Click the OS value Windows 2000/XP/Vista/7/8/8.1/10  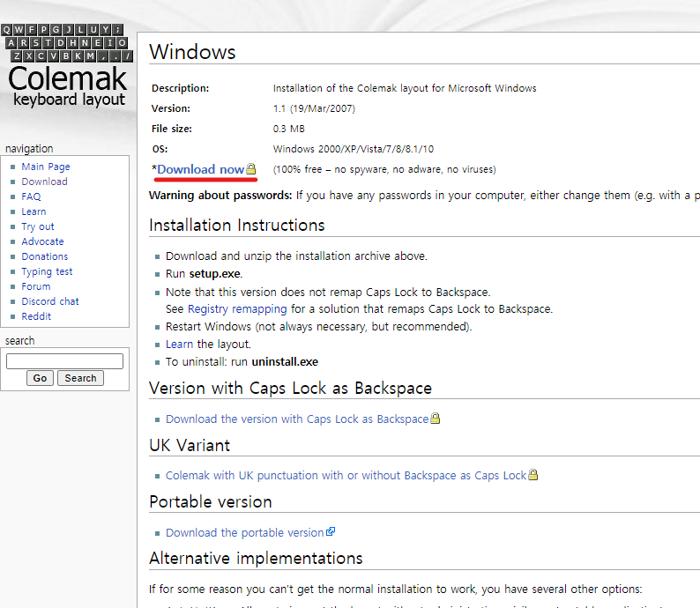tap(354, 149)
